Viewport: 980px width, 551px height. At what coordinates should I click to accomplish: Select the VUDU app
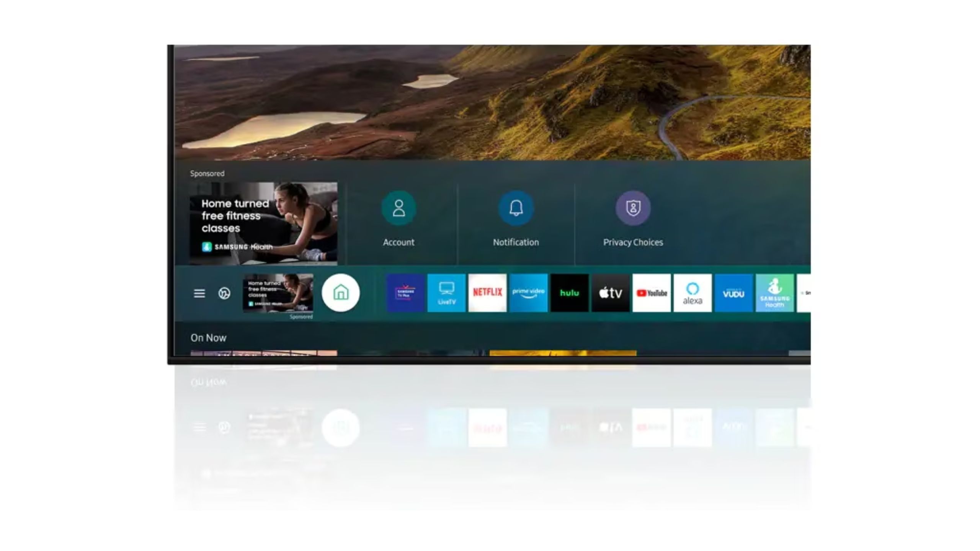pyautogui.click(x=733, y=293)
